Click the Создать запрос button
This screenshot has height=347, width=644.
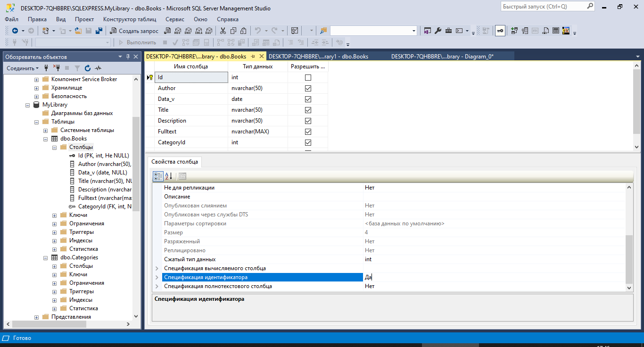click(135, 31)
